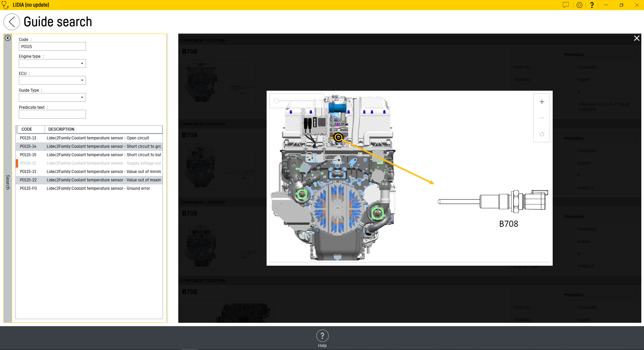Image resolution: width=644 pixels, height=350 pixels.
Task: Click the back arrow next to Guide search
Action: (x=12, y=22)
